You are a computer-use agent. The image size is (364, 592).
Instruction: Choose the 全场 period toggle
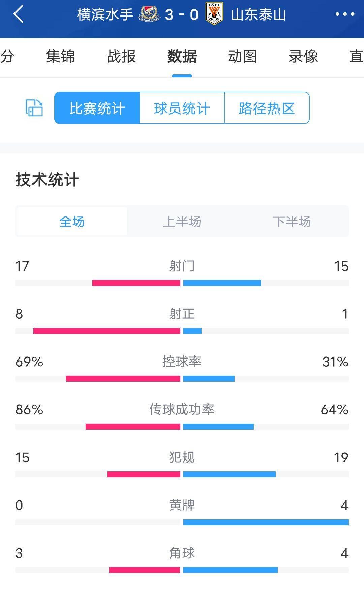click(72, 221)
